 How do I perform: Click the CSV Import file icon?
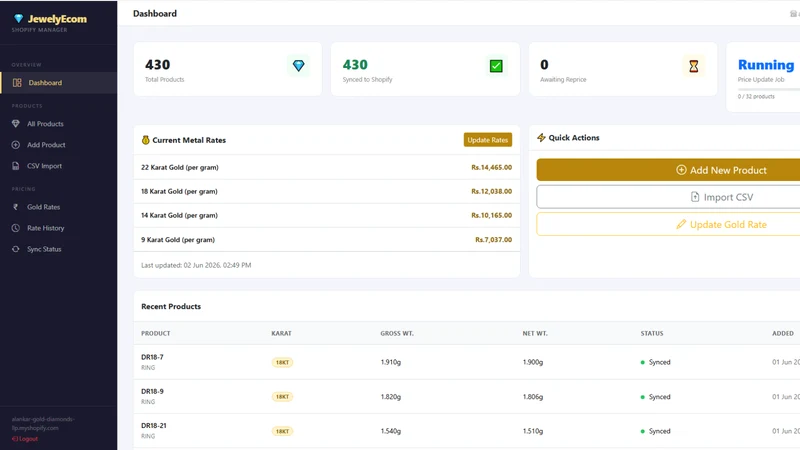click(x=16, y=166)
